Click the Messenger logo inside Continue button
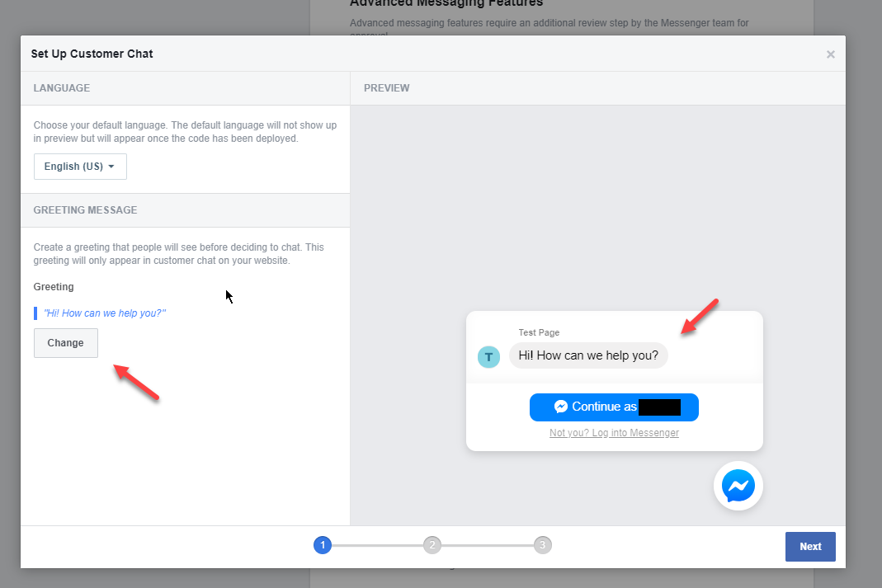Screen dimensions: 882x588 coord(561,407)
